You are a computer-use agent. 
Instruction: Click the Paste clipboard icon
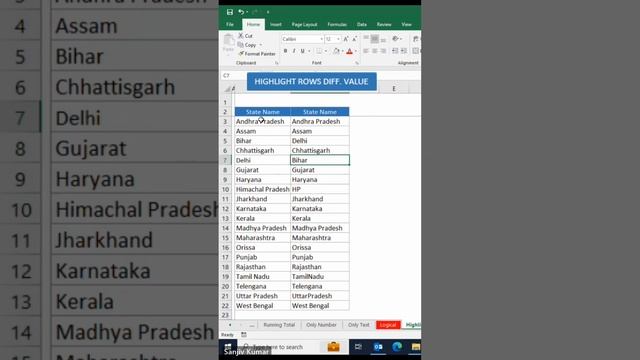[229, 41]
